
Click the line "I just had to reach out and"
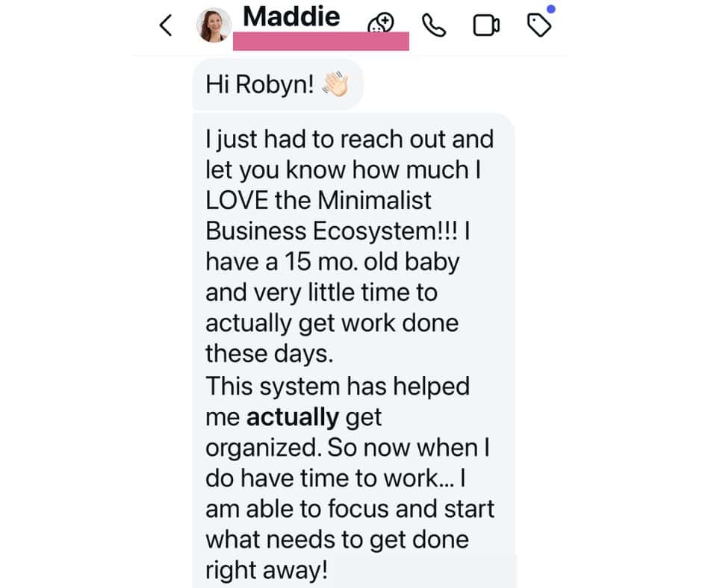pyautogui.click(x=350, y=140)
